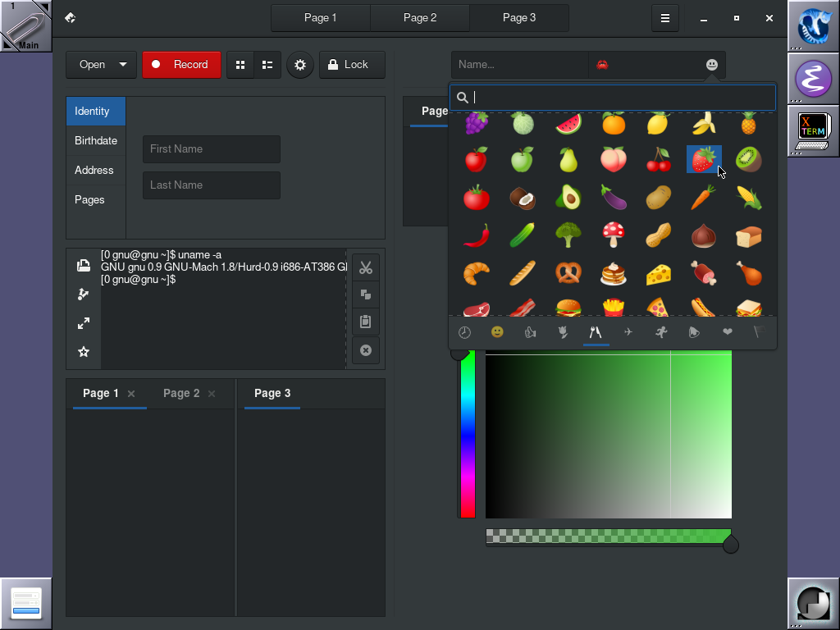Screen dimensions: 840x630
Task: Choose the croissant emoji
Action: [477, 274]
